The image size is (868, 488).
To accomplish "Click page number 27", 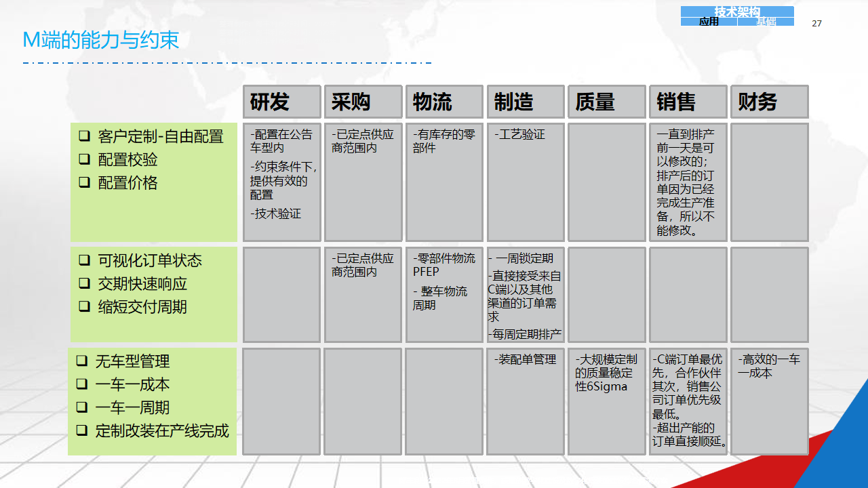I will (816, 23).
